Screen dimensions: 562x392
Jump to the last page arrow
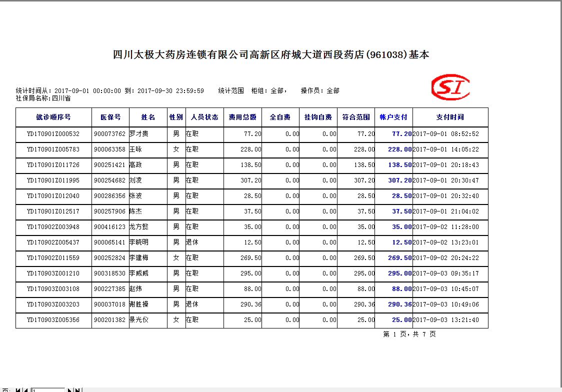[x=77, y=390]
